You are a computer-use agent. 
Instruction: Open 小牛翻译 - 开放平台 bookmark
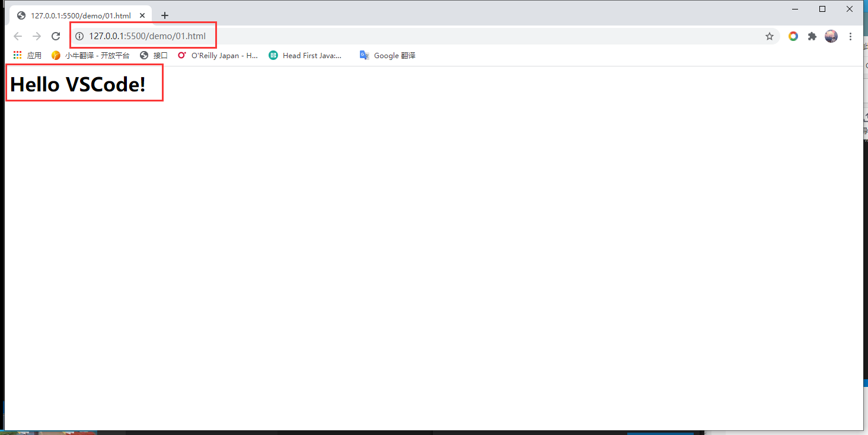[90, 55]
